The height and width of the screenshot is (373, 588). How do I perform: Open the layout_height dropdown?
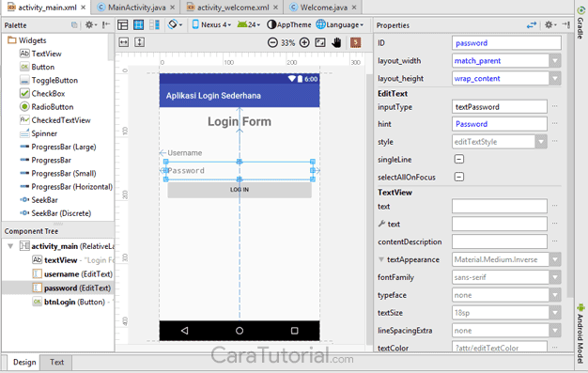[x=555, y=78]
